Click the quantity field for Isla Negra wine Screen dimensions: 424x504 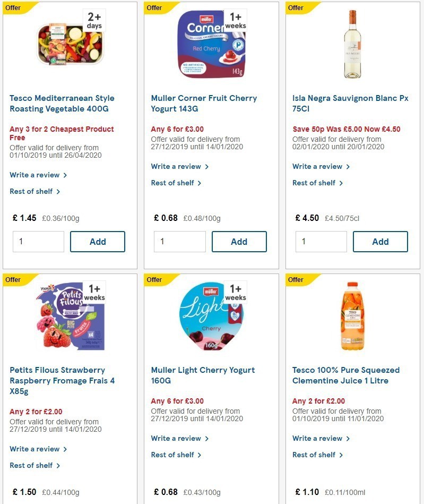[321, 242]
